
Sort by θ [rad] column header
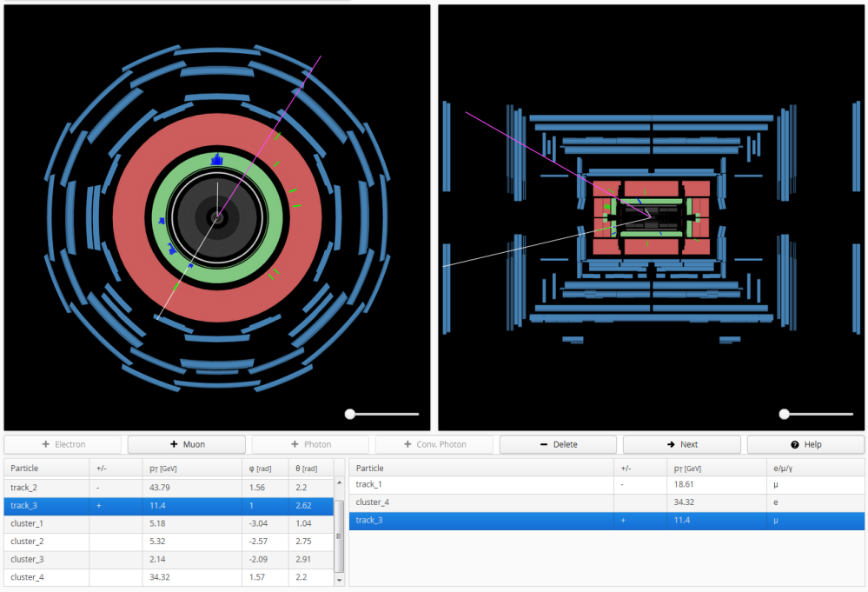click(x=308, y=469)
